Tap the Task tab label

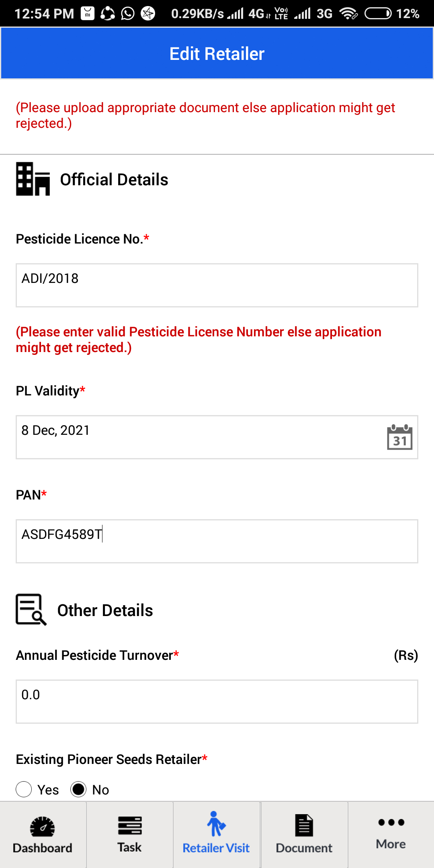(x=129, y=847)
